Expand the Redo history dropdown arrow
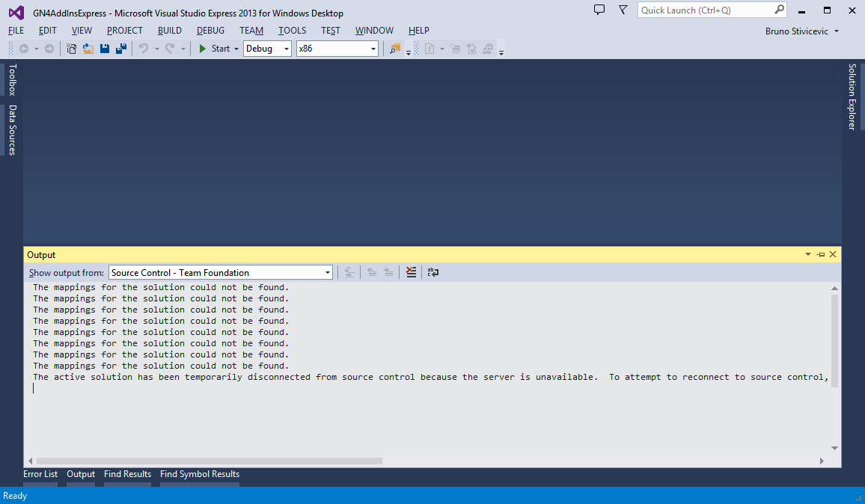Screen dimensions: 865x504 [183, 49]
